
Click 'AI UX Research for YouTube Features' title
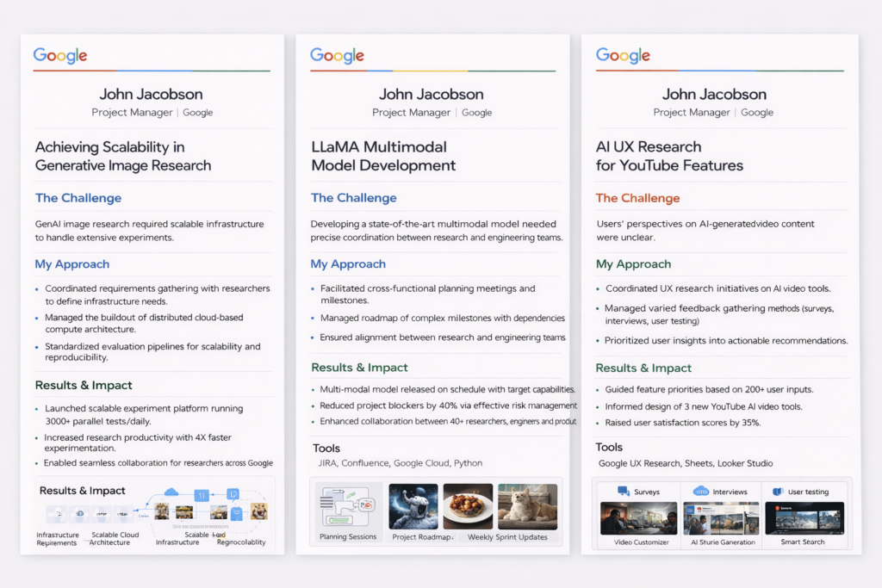(669, 156)
